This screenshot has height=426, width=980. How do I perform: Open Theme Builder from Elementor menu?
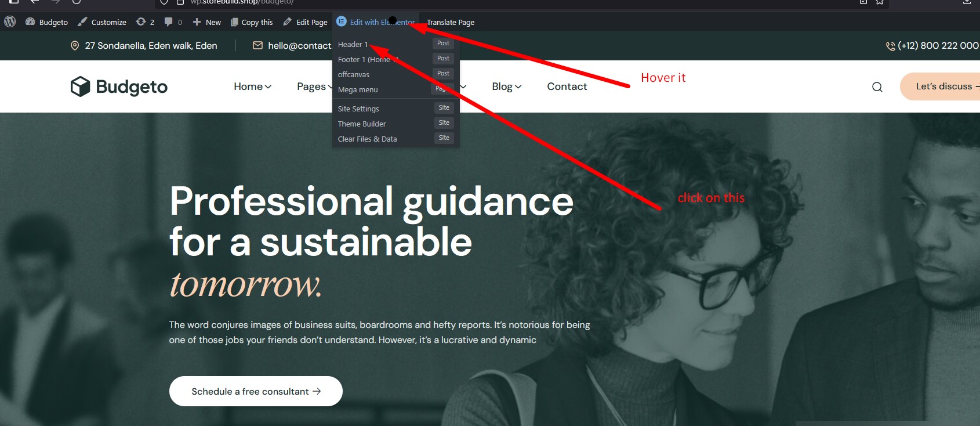[x=362, y=124]
